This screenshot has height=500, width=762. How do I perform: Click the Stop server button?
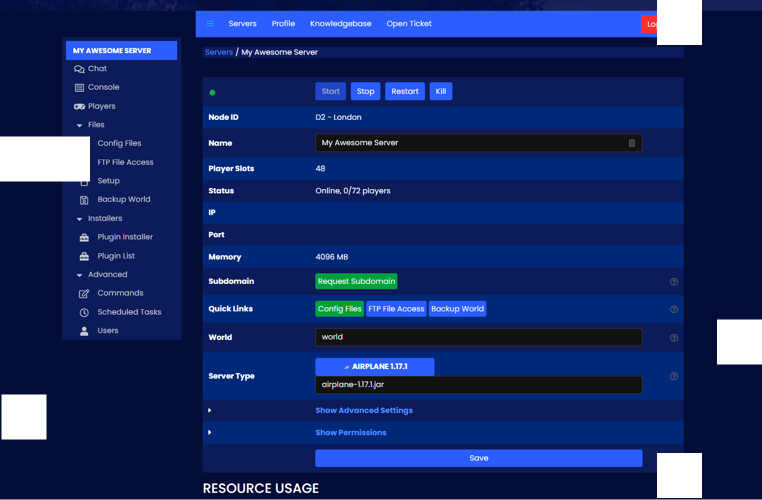click(x=365, y=91)
